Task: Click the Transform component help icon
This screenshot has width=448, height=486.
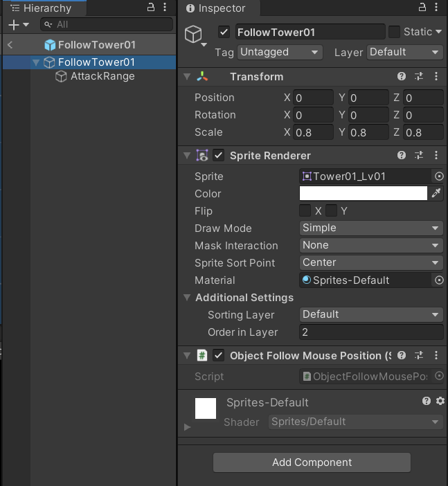Action: pyautogui.click(x=402, y=77)
